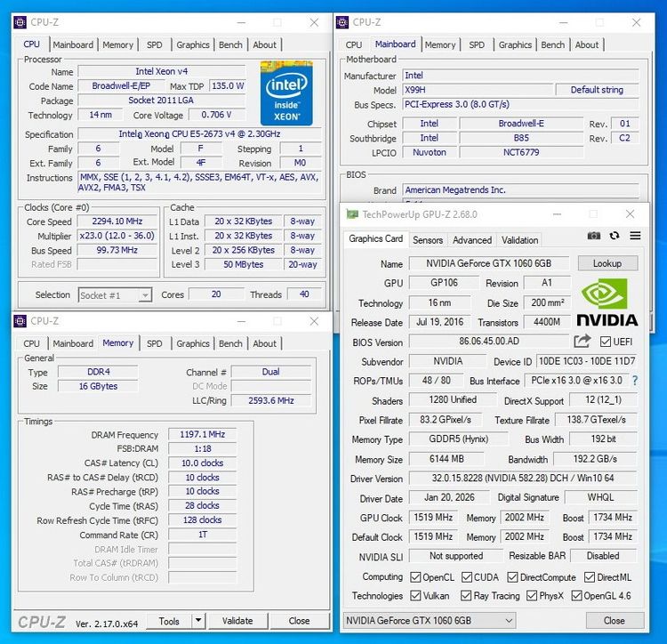Click the BIOS Brand American Megatrends Inc.

point(520,189)
